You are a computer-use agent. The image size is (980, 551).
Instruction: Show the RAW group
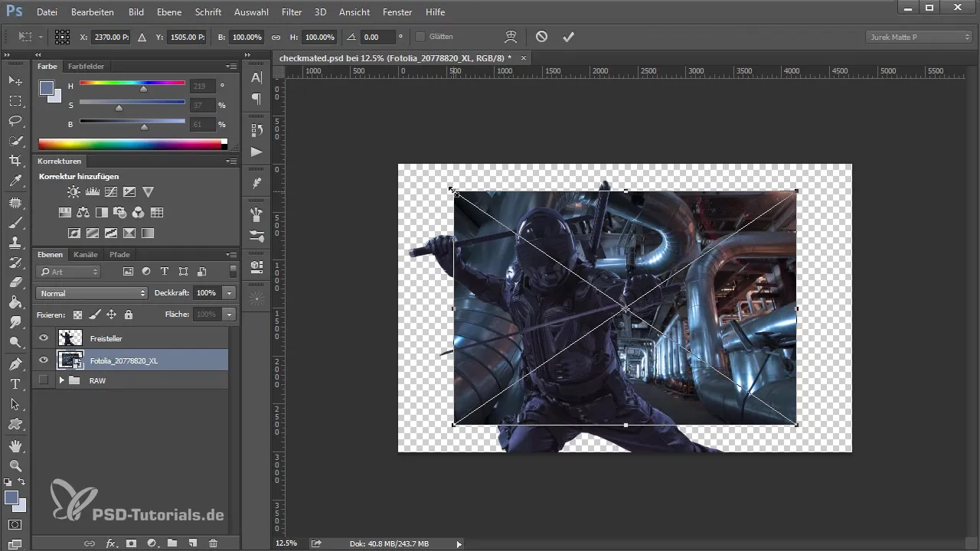coord(44,380)
